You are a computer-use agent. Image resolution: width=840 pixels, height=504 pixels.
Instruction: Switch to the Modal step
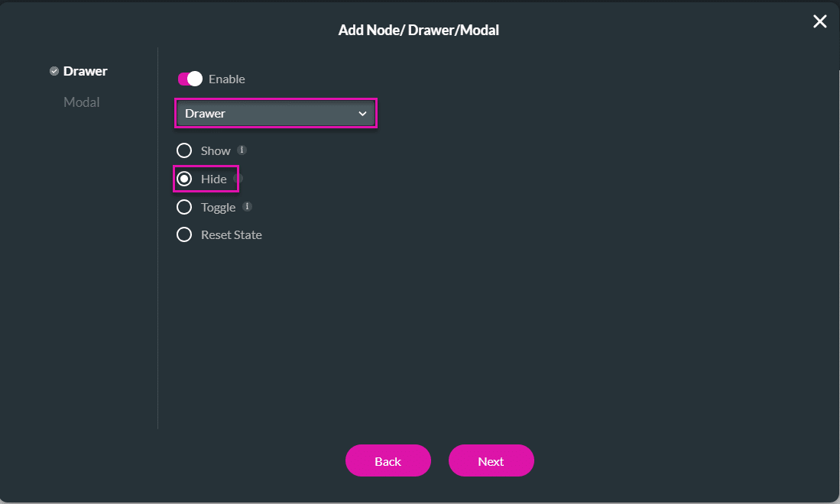(81, 102)
